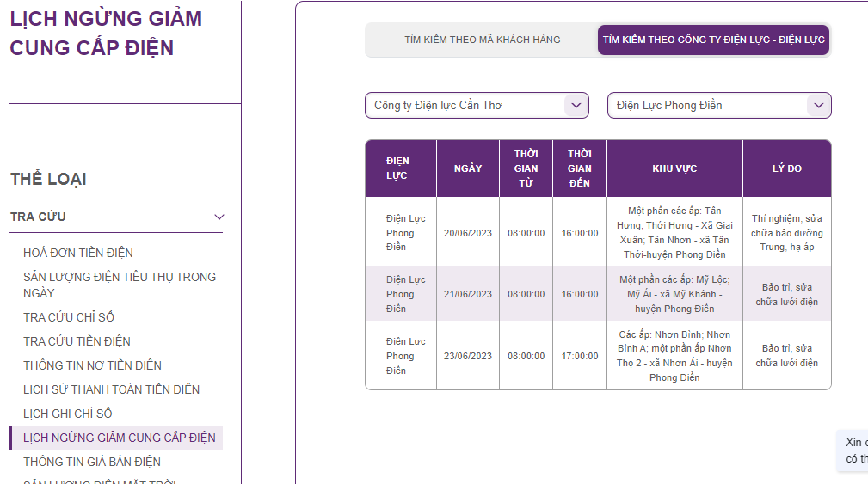Open Lịch sử thanh toán tiền điện

click(111, 389)
